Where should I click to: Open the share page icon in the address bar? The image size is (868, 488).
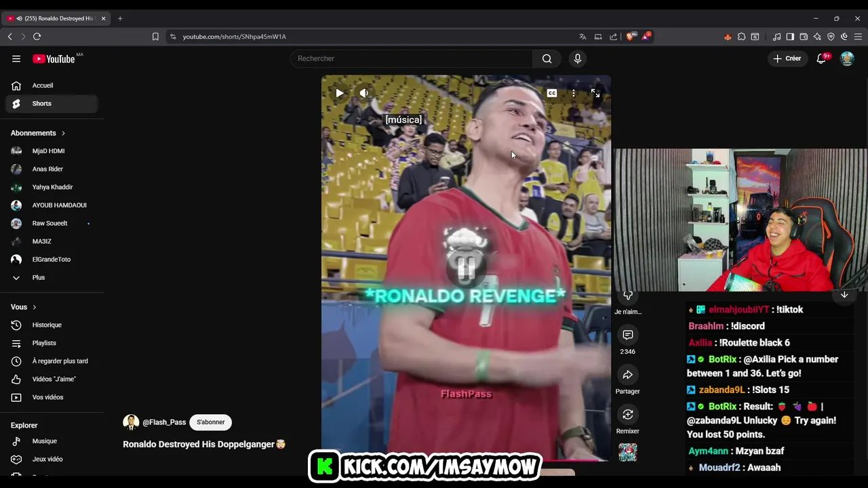614,37
